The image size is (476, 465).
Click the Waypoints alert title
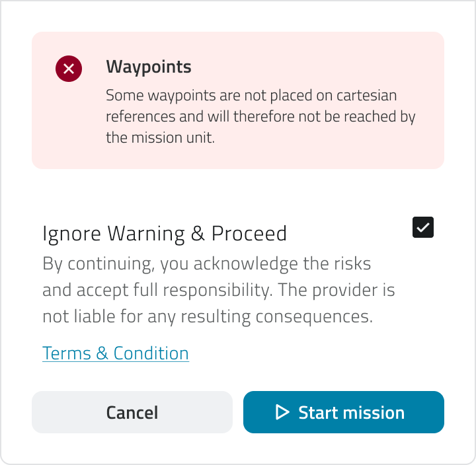pos(149,67)
